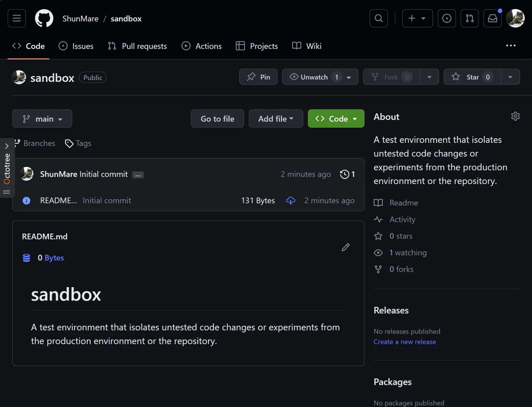Open the Star lists dropdown arrow
Image resolution: width=532 pixels, height=407 pixels.
pyautogui.click(x=511, y=77)
